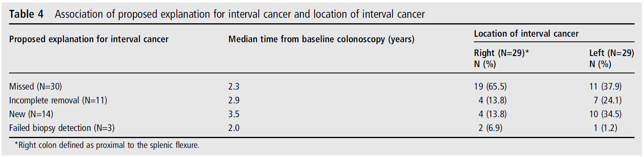Select the 7 (24.1) left colon cell
This screenshot has height=157, width=644.
point(608,100)
